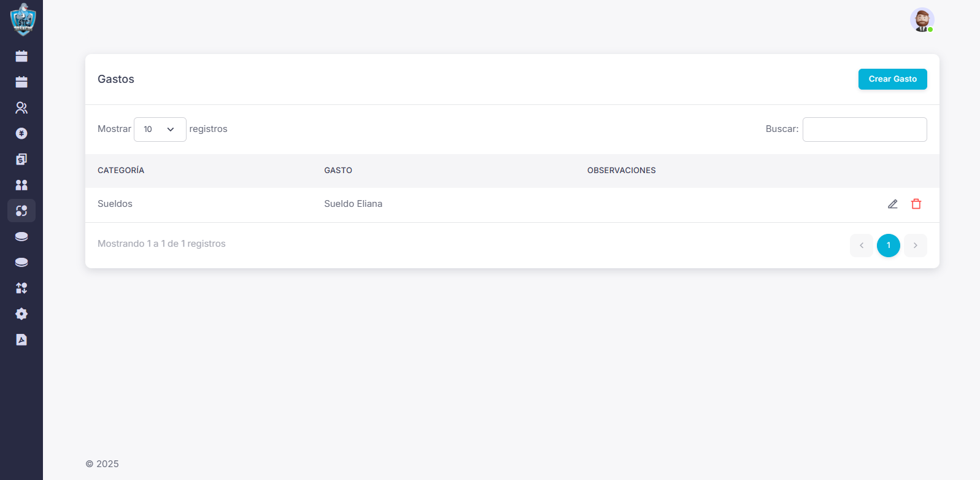Click the PDF document sidebar icon
Viewport: 980px width, 480px height.
tap(21, 340)
